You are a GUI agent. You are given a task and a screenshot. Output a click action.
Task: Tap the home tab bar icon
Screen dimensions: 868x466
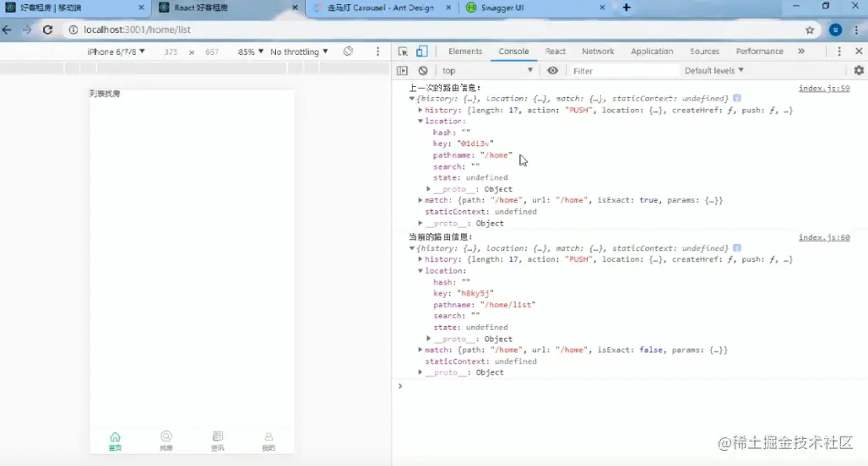pos(115,441)
